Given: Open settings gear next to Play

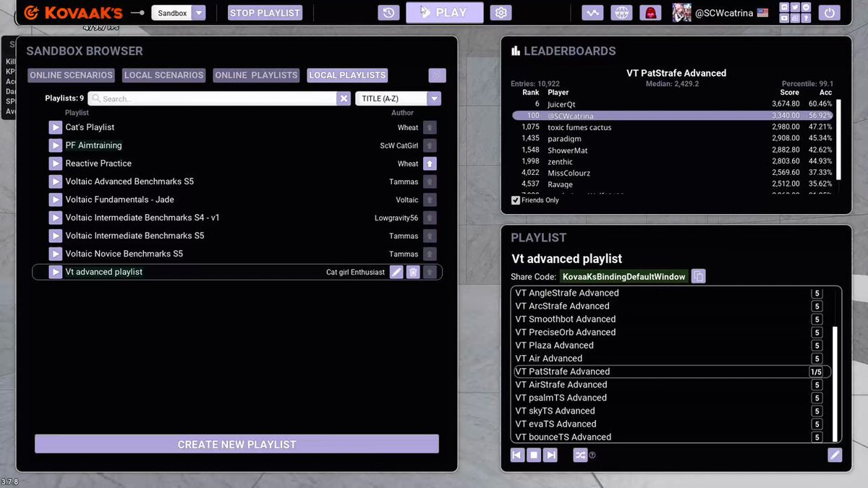Looking at the screenshot, I should [x=501, y=13].
